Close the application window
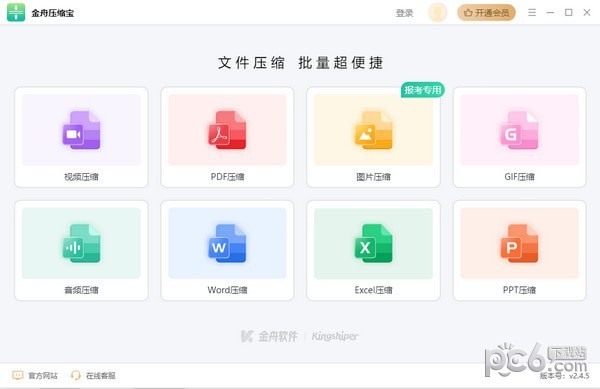Image resolution: width=600 pixels, height=389 pixels. coord(587,13)
